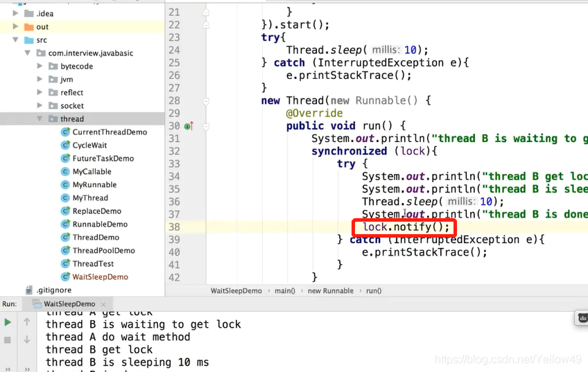Toggle code fold marker at line 30
The width and height of the screenshot is (588, 372).
(x=206, y=127)
